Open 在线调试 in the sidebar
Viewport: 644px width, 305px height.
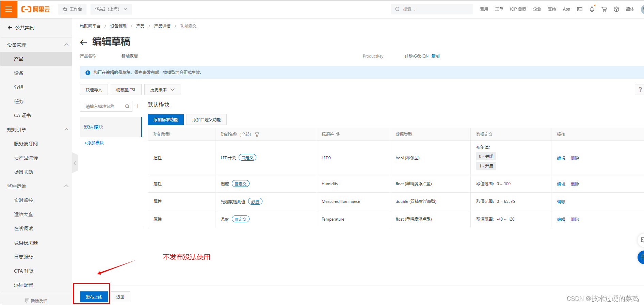23,228
